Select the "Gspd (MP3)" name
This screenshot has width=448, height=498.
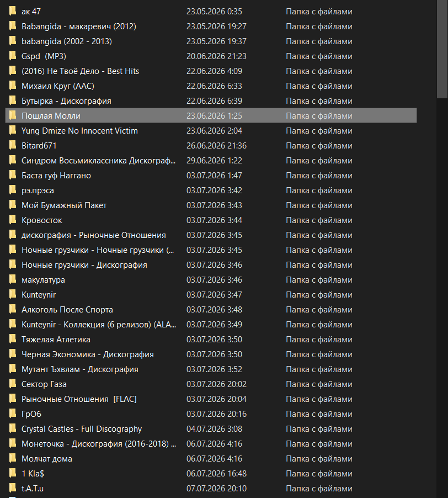pos(44,56)
